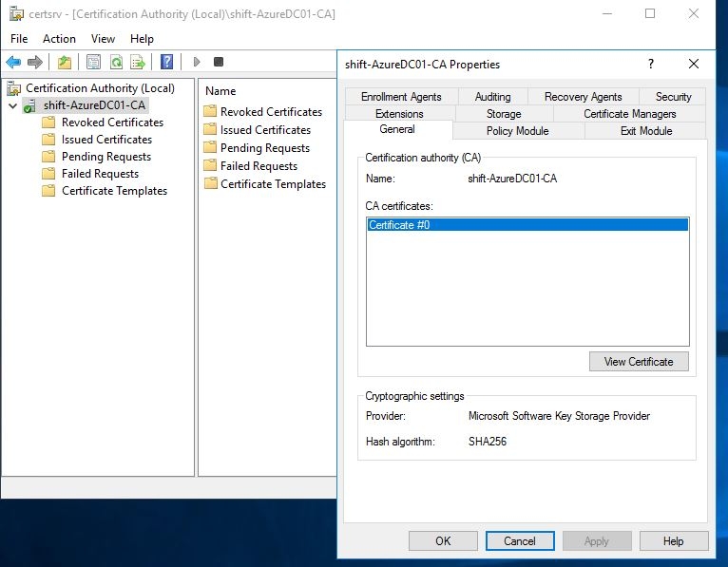Click the Export List toolbar icon

pyautogui.click(x=138, y=62)
